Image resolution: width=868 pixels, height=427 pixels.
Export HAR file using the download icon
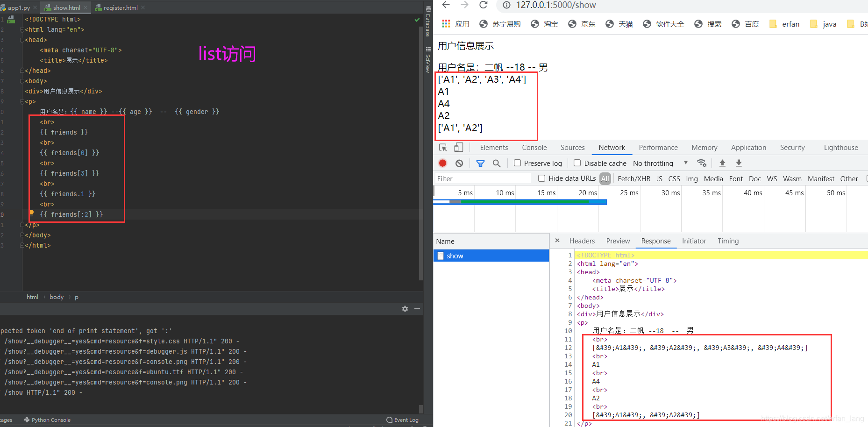(739, 163)
